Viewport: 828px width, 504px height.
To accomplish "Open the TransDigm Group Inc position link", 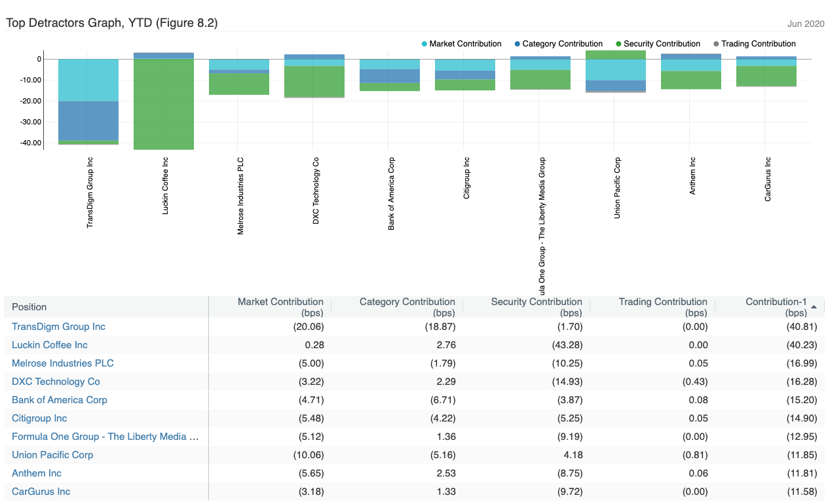I will pyautogui.click(x=58, y=327).
